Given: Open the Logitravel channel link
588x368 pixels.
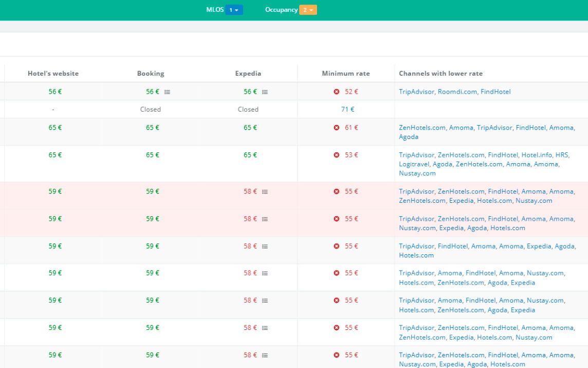Looking at the screenshot, I should pos(414,164).
